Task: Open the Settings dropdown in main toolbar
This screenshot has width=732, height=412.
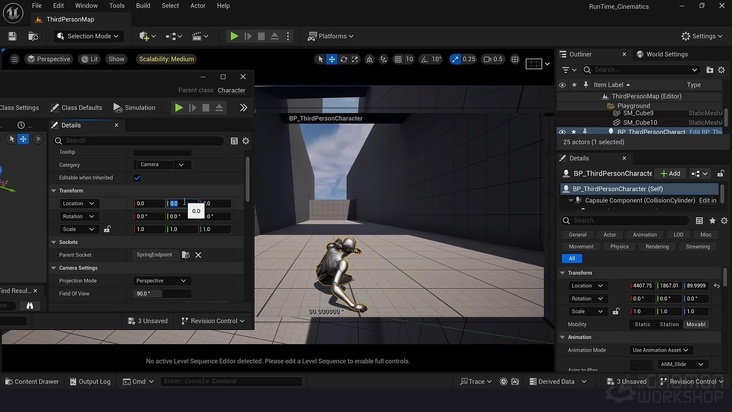Action: 702,36
